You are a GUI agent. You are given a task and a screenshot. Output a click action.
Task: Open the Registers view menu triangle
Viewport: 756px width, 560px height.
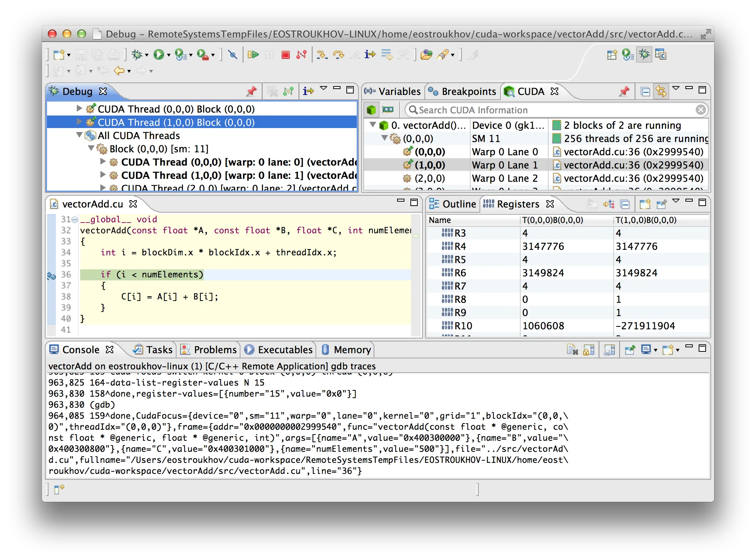pos(675,201)
